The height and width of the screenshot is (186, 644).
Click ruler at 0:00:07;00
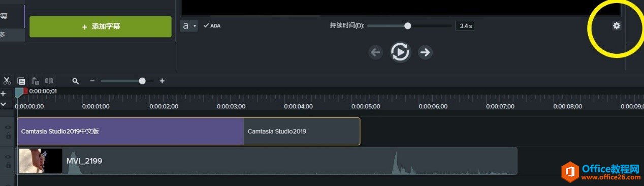click(x=500, y=107)
